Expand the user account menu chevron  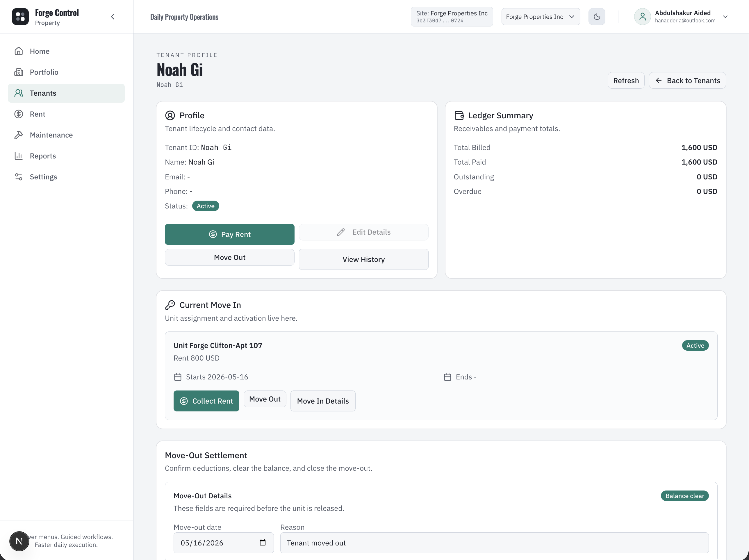[725, 17]
